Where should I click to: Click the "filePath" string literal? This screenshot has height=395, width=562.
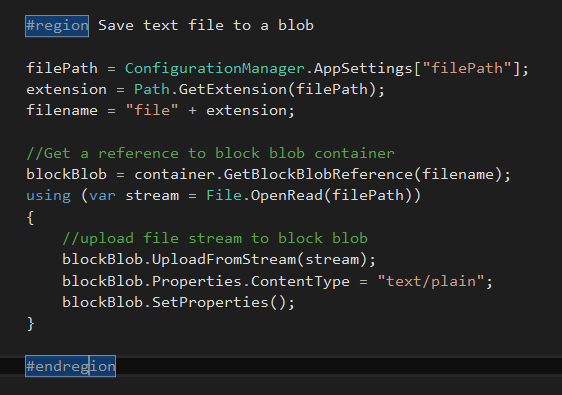coord(467,68)
